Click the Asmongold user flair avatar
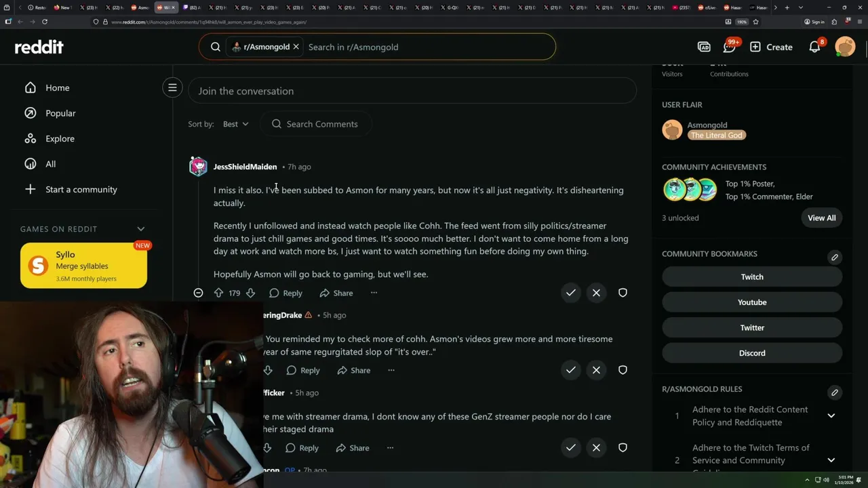The image size is (868, 488). pyautogui.click(x=672, y=129)
